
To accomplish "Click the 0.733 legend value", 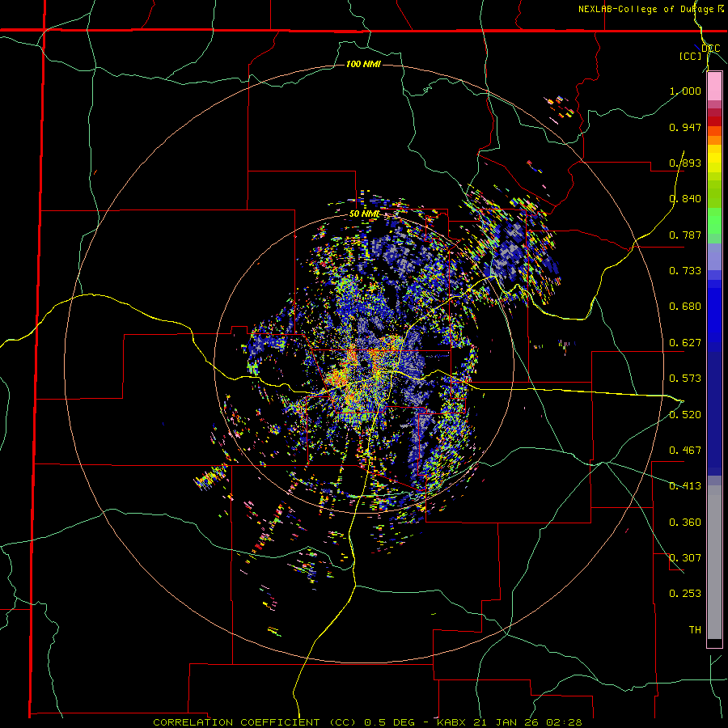I will 685,271.
